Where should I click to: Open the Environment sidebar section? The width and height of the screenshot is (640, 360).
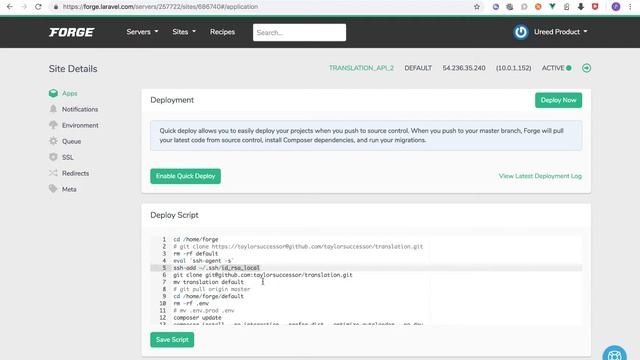(80, 125)
